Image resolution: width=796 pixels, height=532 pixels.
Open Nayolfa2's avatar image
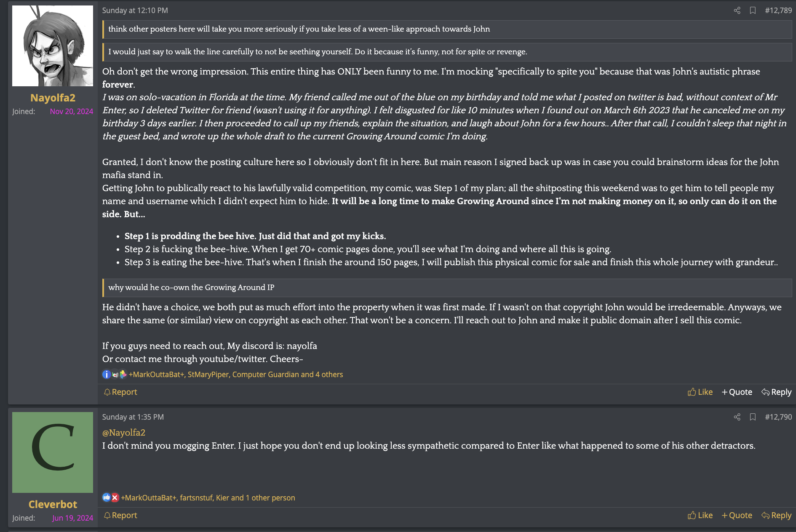pos(53,46)
